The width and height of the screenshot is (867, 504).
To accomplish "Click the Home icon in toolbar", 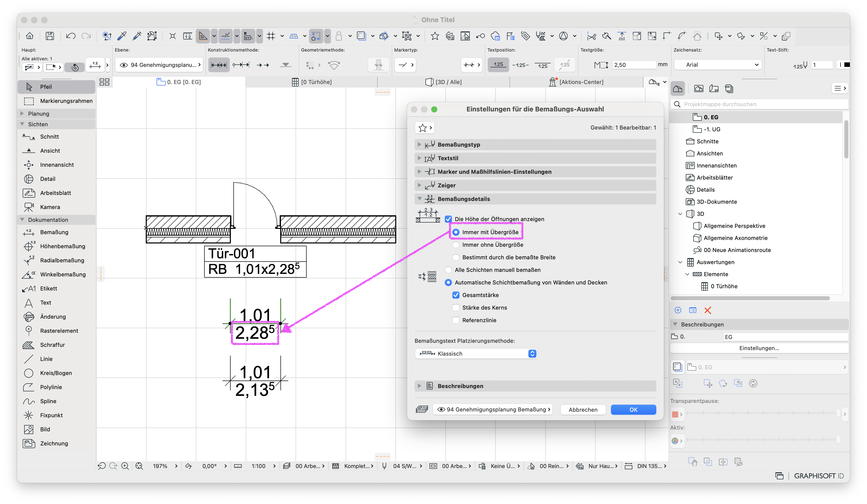I will tap(30, 36).
